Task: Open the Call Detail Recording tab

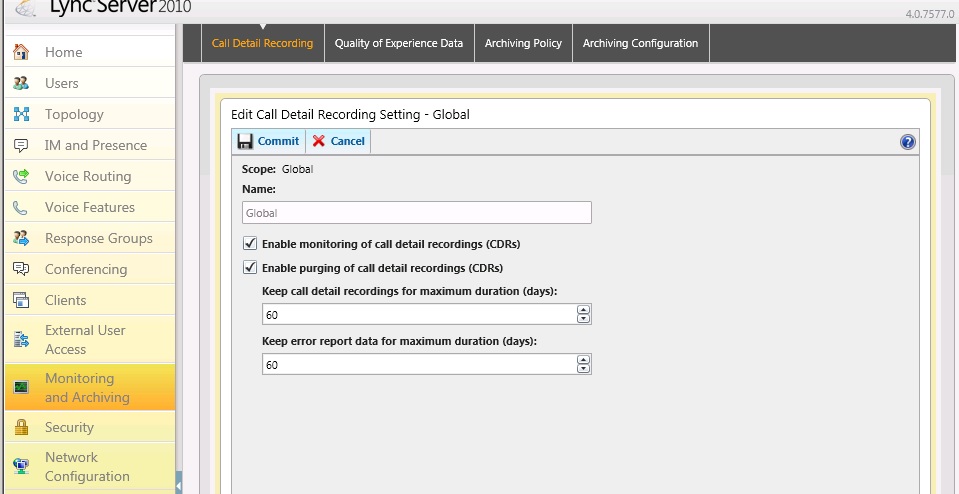Action: point(262,43)
